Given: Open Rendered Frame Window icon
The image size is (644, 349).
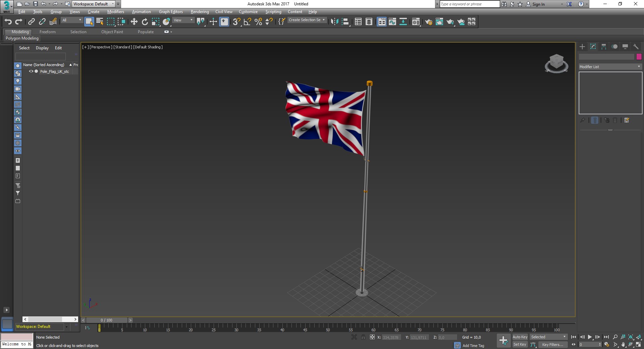Looking at the screenshot, I should pyautogui.click(x=439, y=22).
